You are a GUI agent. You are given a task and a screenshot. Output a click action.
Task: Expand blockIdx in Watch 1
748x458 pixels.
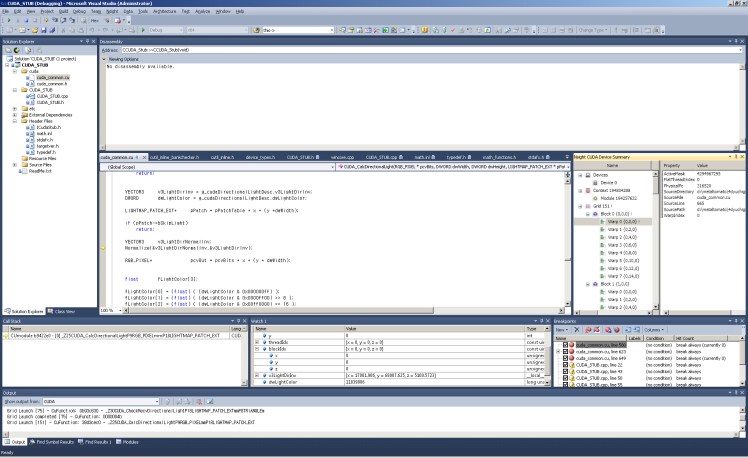257,349
